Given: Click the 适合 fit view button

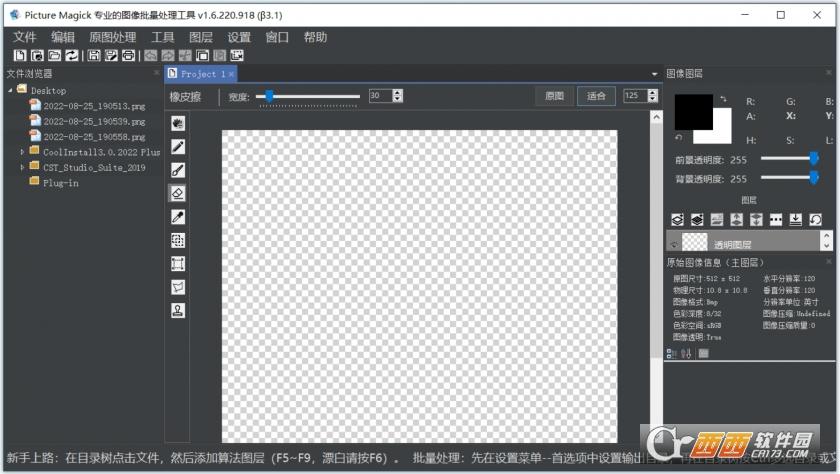Looking at the screenshot, I should pos(596,96).
